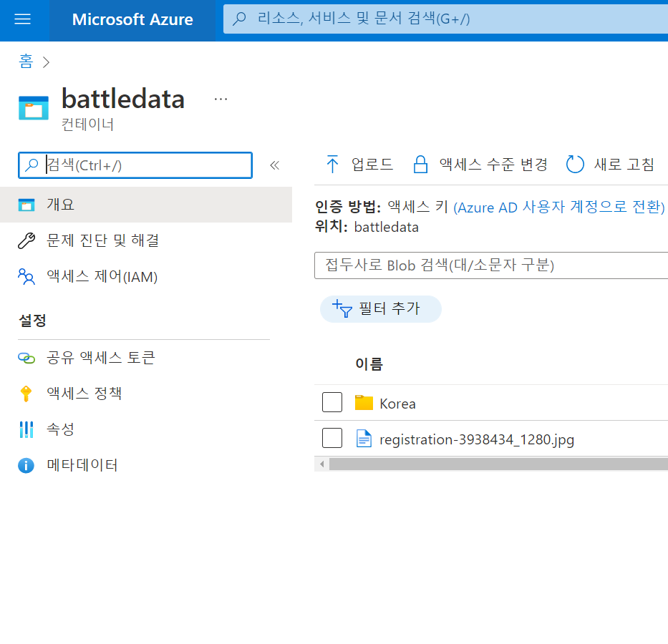The height and width of the screenshot is (644, 668).
Task: Open the Korea folder name
Action: pyautogui.click(x=397, y=404)
